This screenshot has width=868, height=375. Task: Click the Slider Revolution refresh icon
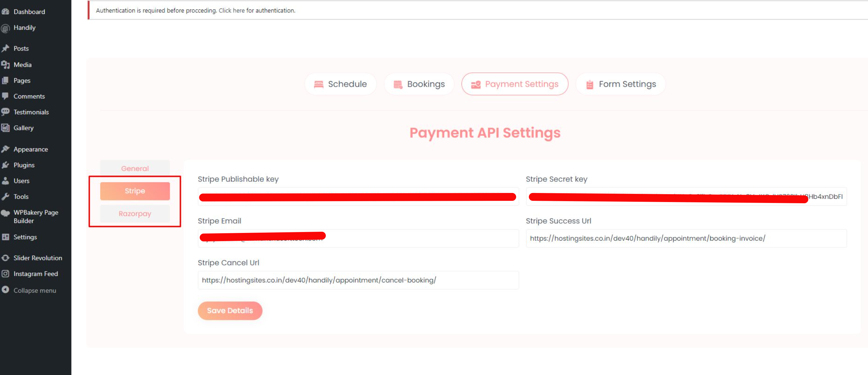tap(5, 258)
